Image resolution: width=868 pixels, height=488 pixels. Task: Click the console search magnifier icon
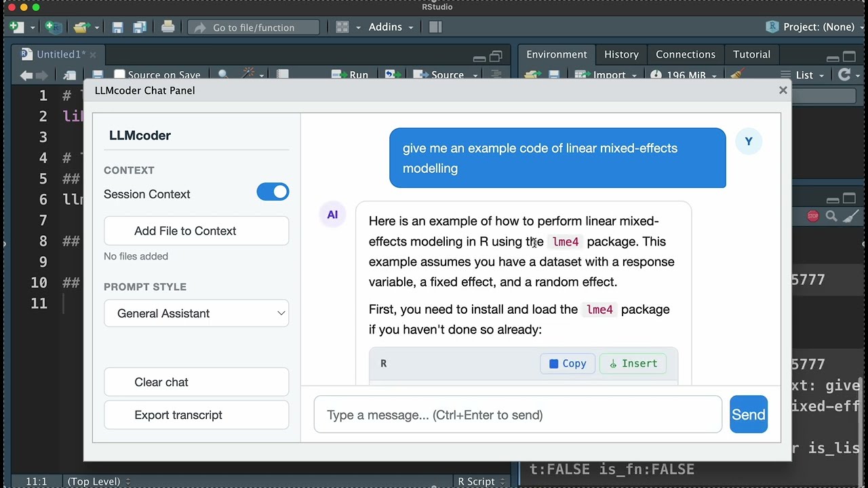pyautogui.click(x=832, y=216)
